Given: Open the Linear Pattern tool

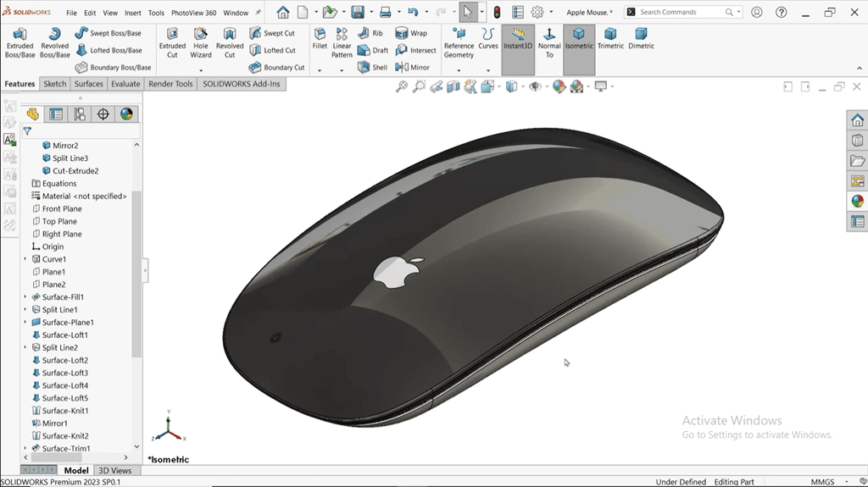Looking at the screenshot, I should (x=342, y=42).
